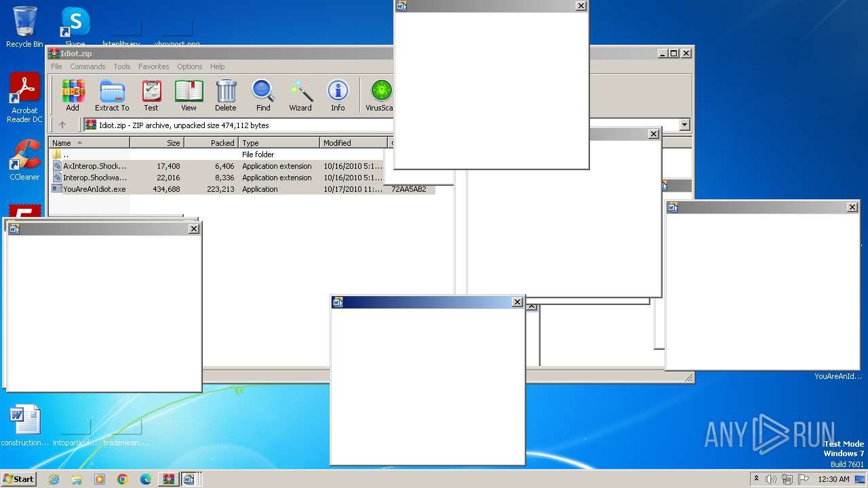Close the blank popup at the top
The width and height of the screenshot is (868, 488).
(x=581, y=6)
